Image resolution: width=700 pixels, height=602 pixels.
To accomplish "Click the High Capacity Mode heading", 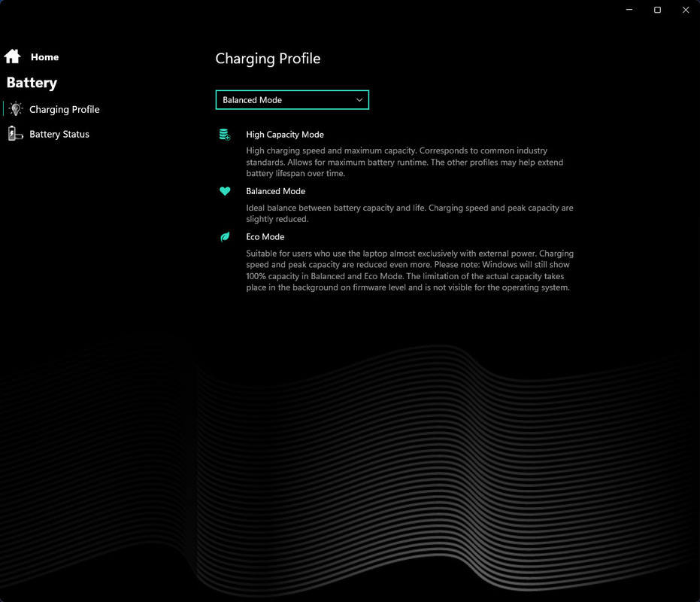I will click(x=285, y=135).
